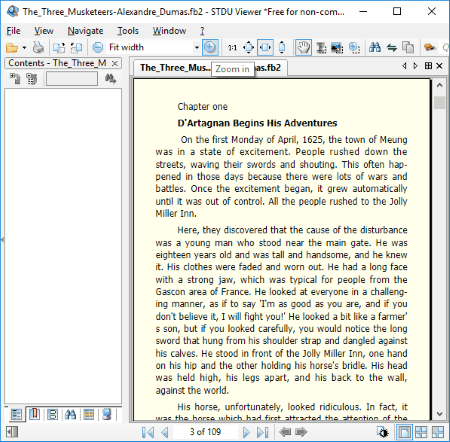Click find-next binoculars in Contents panel
This screenshot has width=450, height=442.
[110, 79]
